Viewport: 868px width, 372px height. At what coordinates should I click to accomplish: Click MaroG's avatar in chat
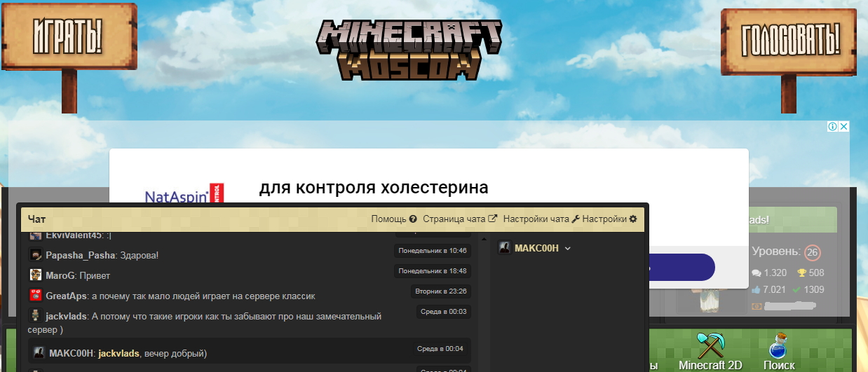pos(35,275)
